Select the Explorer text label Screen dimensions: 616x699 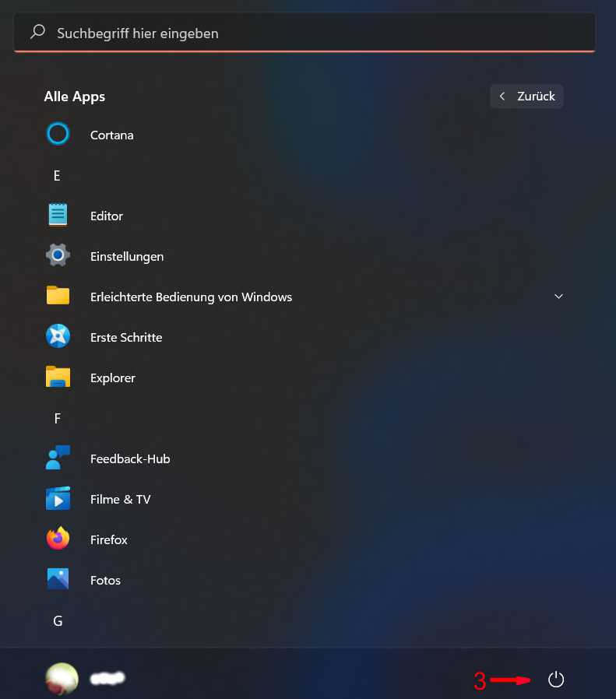pos(112,378)
